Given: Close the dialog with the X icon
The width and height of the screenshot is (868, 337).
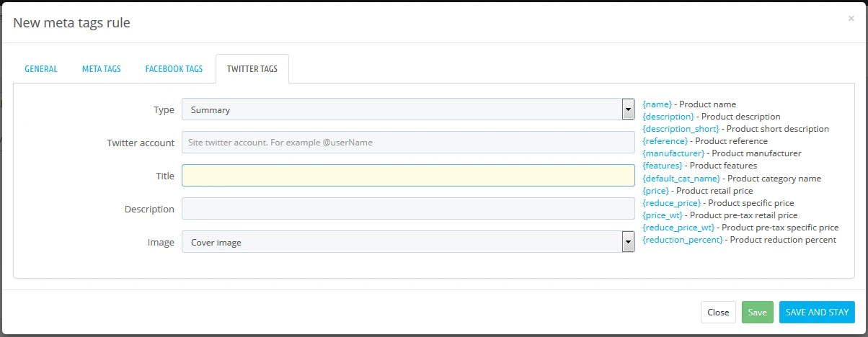Looking at the screenshot, I should (851, 19).
